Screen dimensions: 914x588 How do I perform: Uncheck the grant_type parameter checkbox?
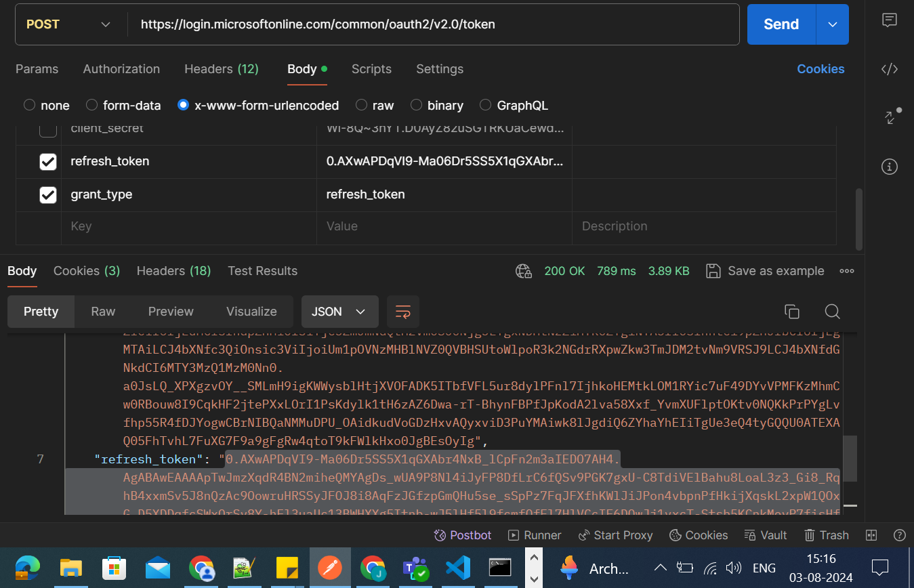pos(47,195)
